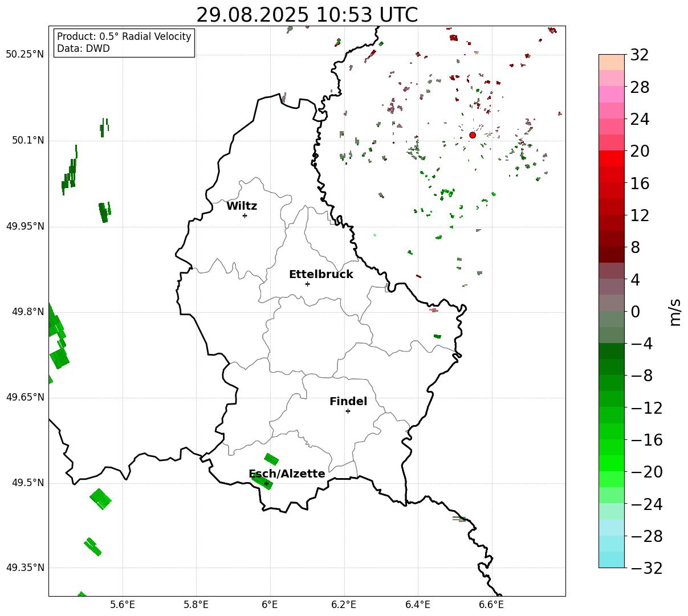The width and height of the screenshot is (688, 616).
Task: Click the green echo patch north of Esch/Alzette
Action: pyautogui.click(x=271, y=459)
